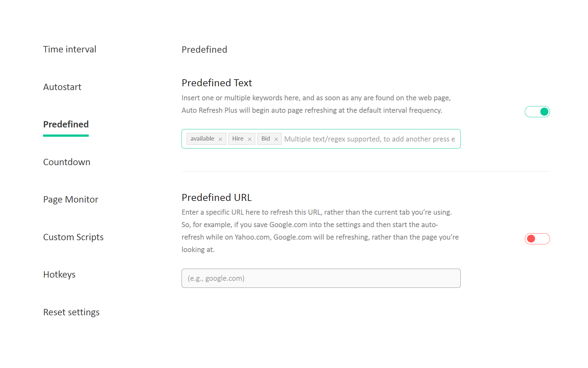Select the 'available' tag label
This screenshot has height=368, width=588.
tap(202, 139)
